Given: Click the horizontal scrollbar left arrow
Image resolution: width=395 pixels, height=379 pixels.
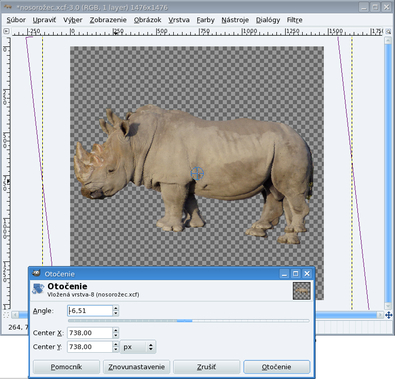Looking at the screenshot, I should pyautogui.click(x=15, y=315).
